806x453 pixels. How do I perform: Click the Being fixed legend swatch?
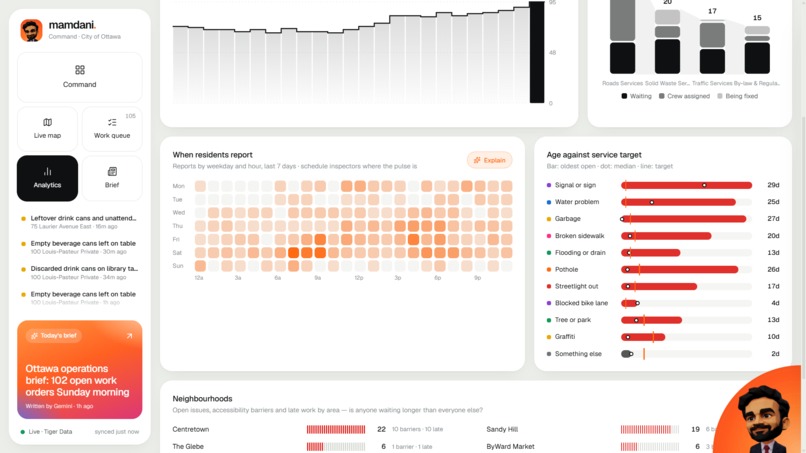click(720, 96)
